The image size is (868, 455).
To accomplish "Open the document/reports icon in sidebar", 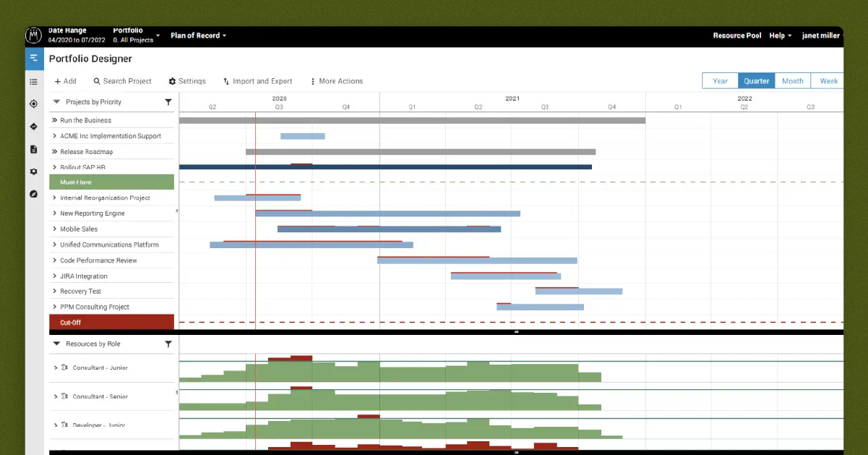I will (x=33, y=149).
